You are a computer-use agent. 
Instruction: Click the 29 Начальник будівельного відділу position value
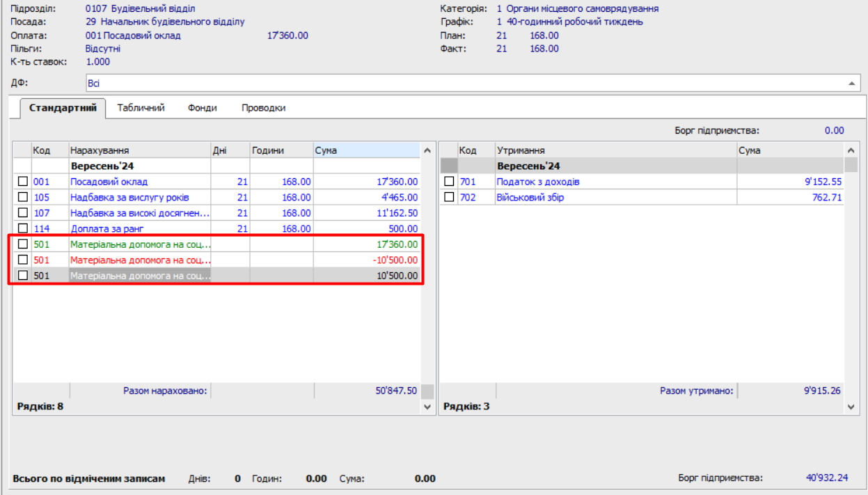pos(165,22)
